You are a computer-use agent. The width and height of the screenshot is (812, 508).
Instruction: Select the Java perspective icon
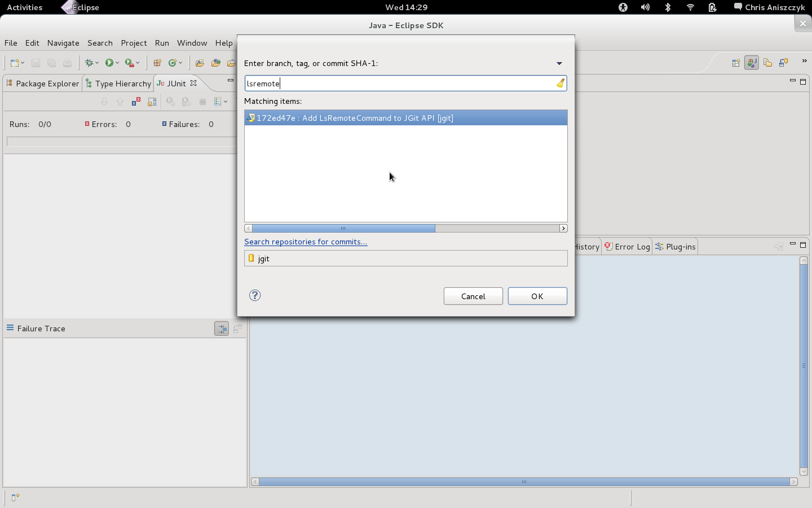coord(752,63)
